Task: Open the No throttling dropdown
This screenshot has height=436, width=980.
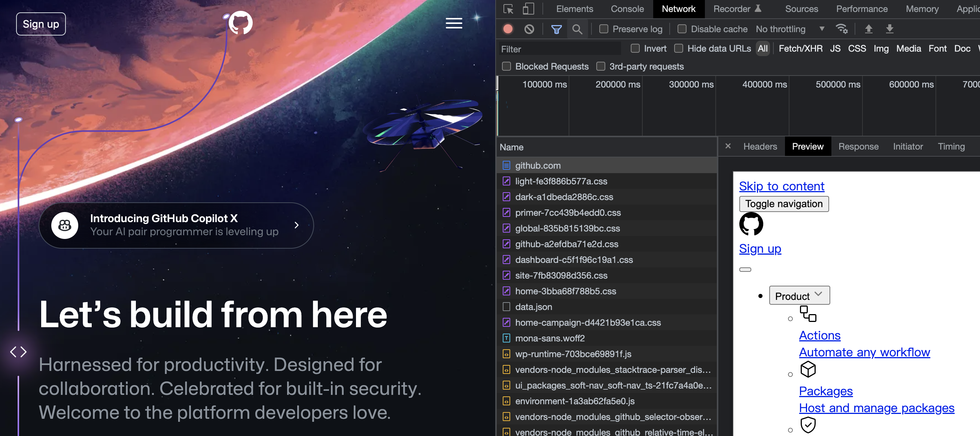Action: pos(790,29)
